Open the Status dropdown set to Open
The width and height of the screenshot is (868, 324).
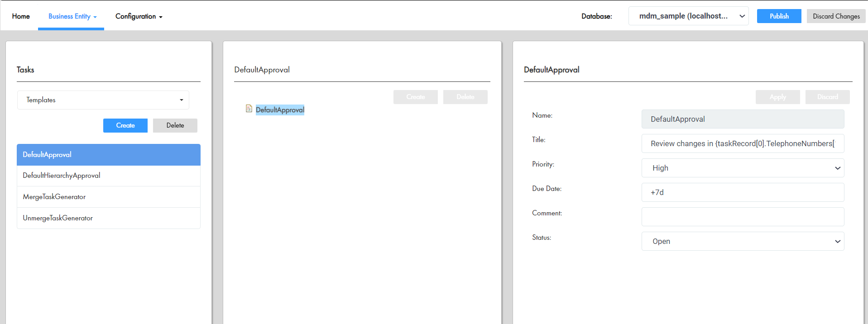(743, 241)
